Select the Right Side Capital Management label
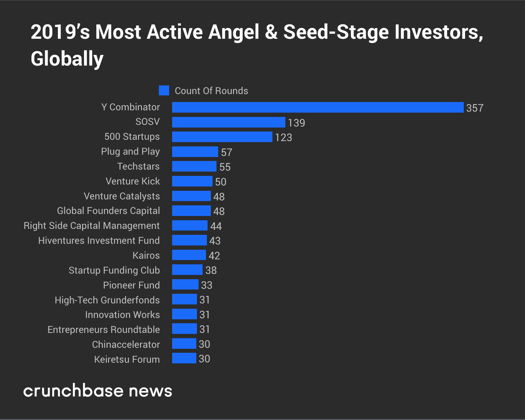The width and height of the screenshot is (525, 420). (92, 226)
